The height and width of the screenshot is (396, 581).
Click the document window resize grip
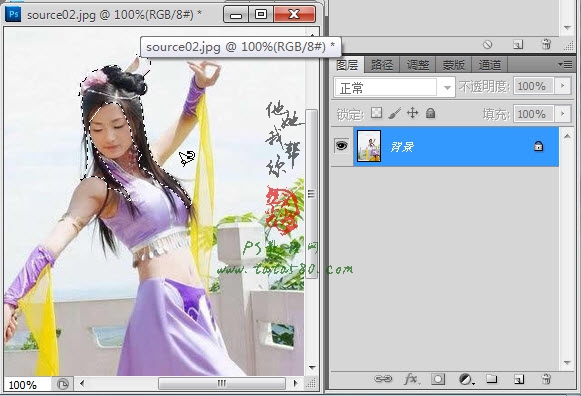[x=311, y=383]
